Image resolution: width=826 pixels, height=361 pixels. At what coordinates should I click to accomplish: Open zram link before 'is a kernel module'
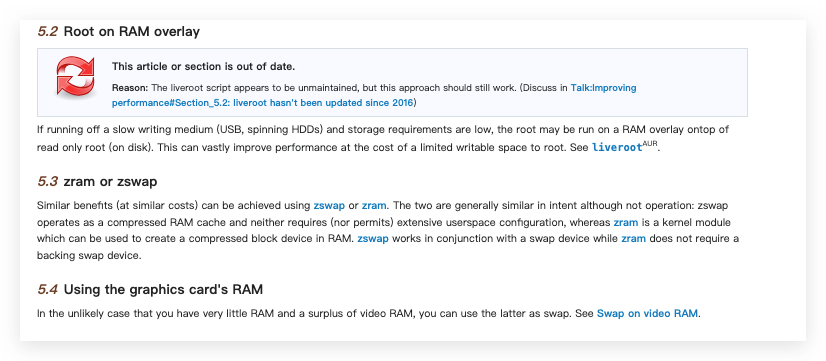pyautogui.click(x=626, y=222)
